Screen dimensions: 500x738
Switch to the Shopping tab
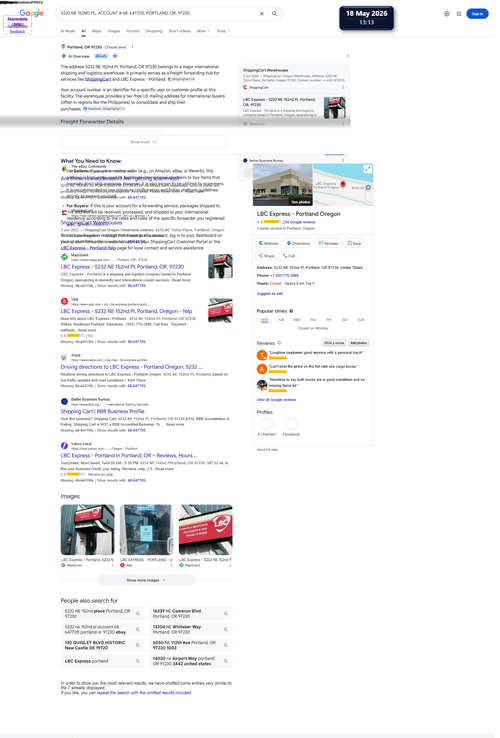(x=154, y=31)
